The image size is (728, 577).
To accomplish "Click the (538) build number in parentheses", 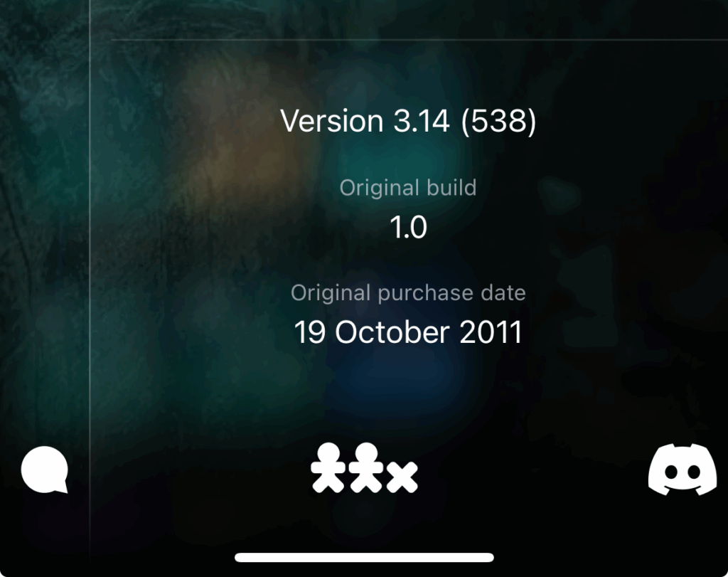I will 498,121.
